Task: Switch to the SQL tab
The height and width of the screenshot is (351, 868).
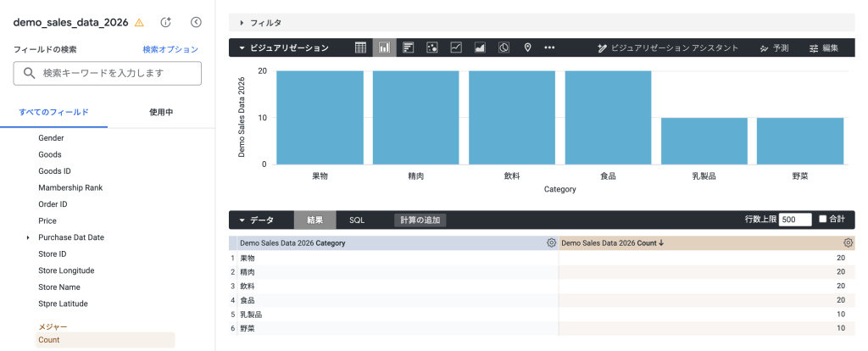Action: click(x=357, y=220)
